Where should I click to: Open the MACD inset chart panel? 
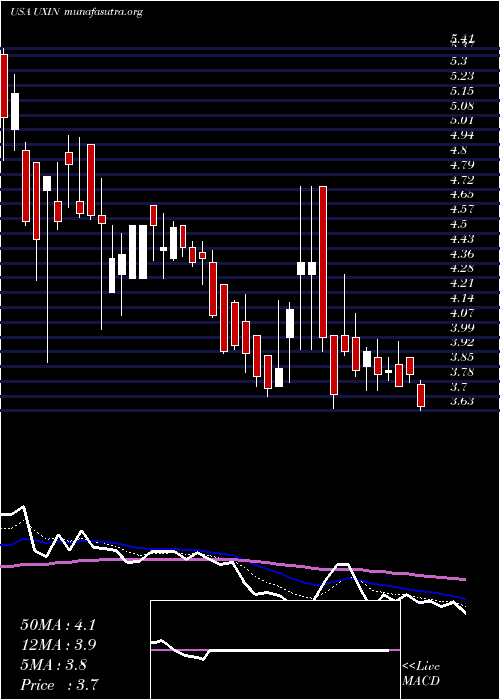tap(275, 650)
